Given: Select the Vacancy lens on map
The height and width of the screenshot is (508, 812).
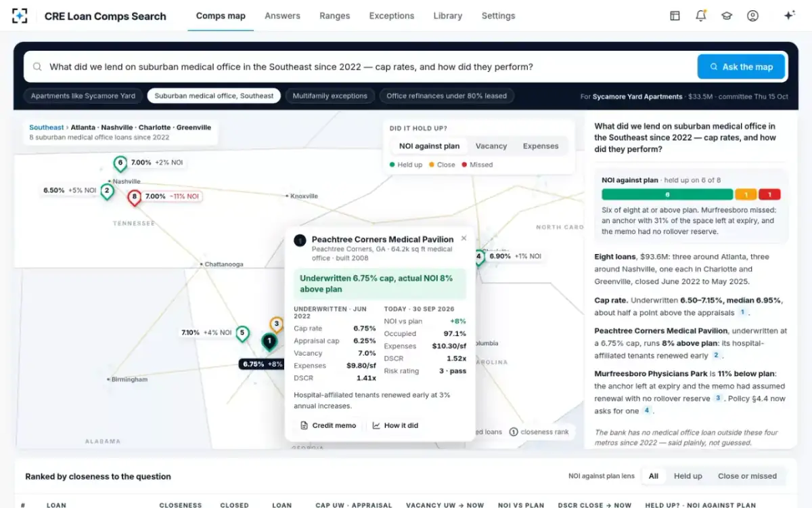Looking at the screenshot, I should point(491,146).
